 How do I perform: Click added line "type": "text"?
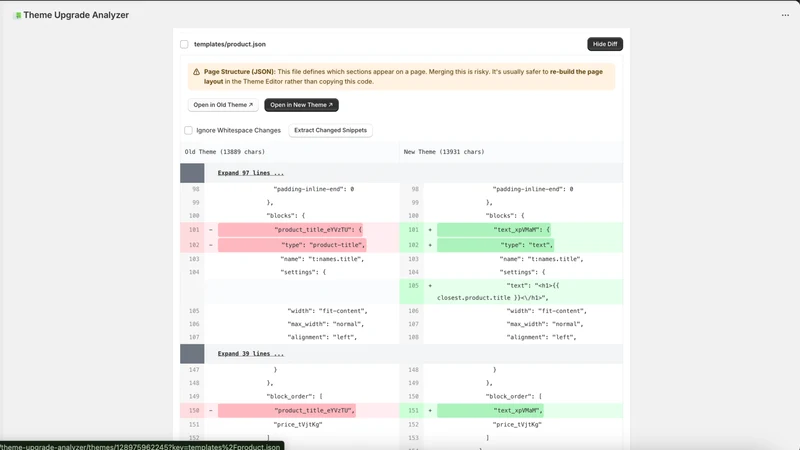pyautogui.click(x=495, y=245)
